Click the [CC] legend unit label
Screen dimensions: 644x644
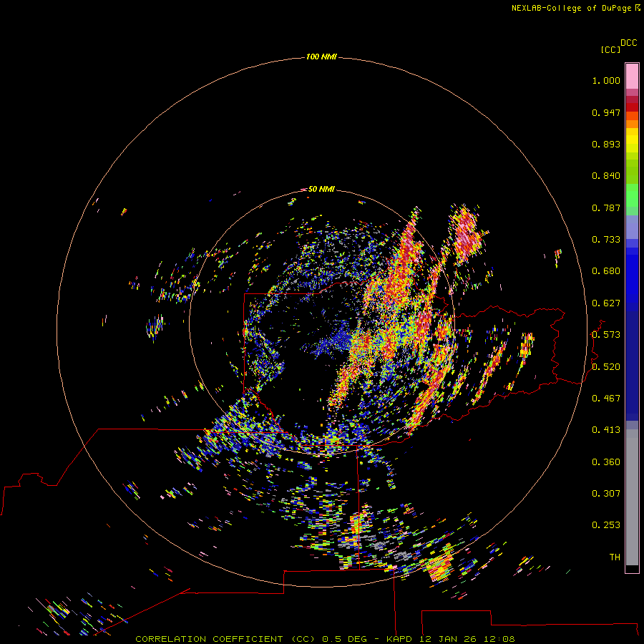coord(610,49)
